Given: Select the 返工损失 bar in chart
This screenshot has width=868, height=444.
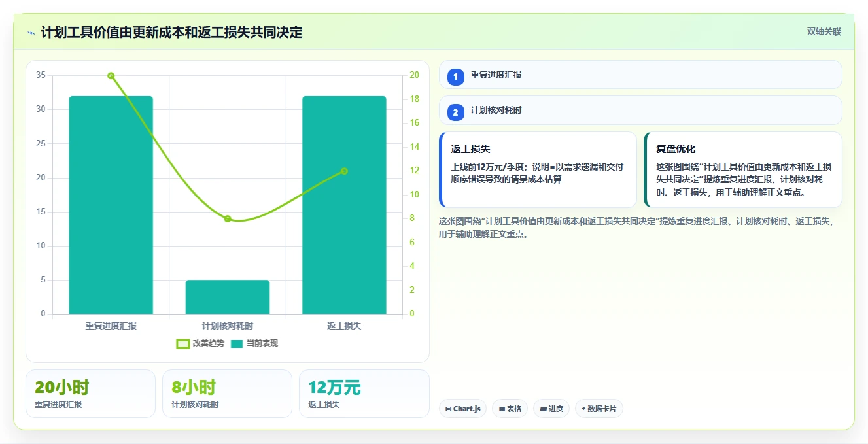Looking at the screenshot, I should pos(344,205).
